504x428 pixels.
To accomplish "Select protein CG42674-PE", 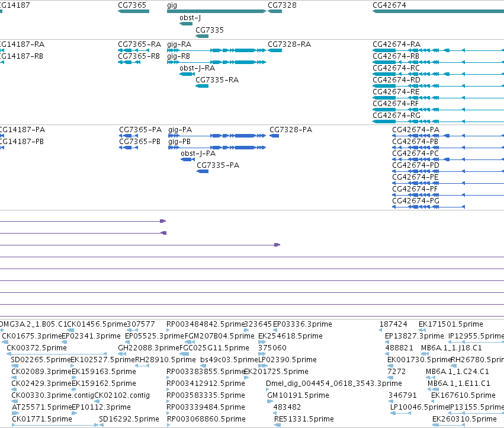I will (448, 183).
